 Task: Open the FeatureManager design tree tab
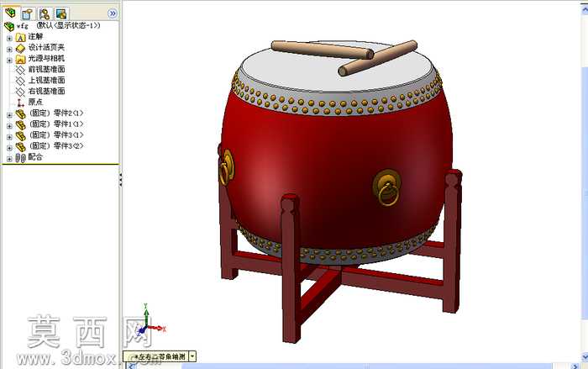10,13
